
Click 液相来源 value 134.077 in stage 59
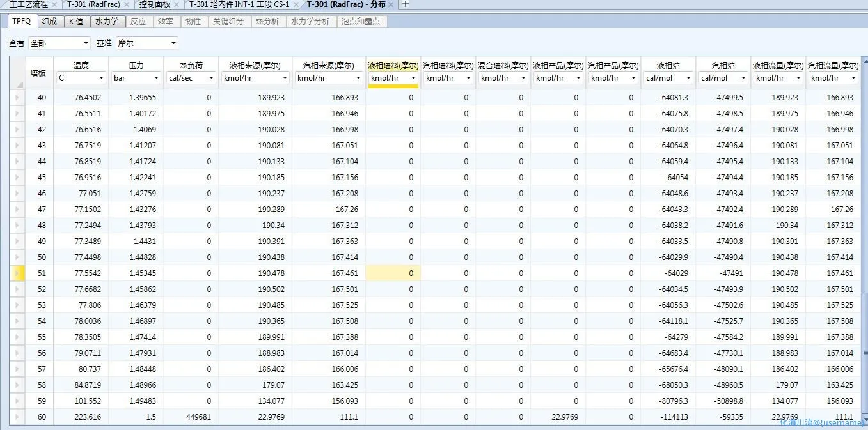[255, 401]
